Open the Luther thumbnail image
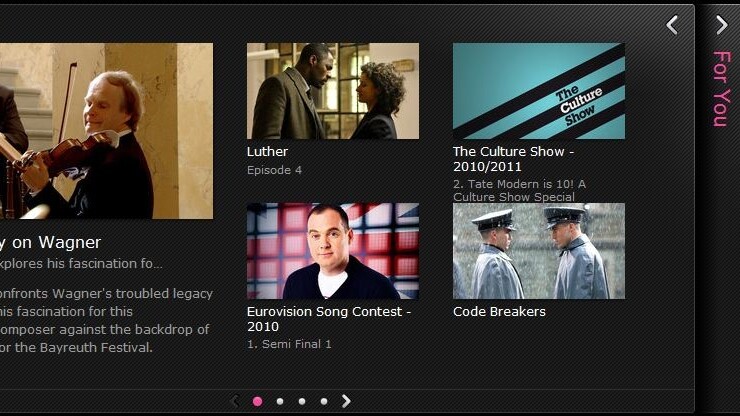The width and height of the screenshot is (740, 416). (333, 91)
